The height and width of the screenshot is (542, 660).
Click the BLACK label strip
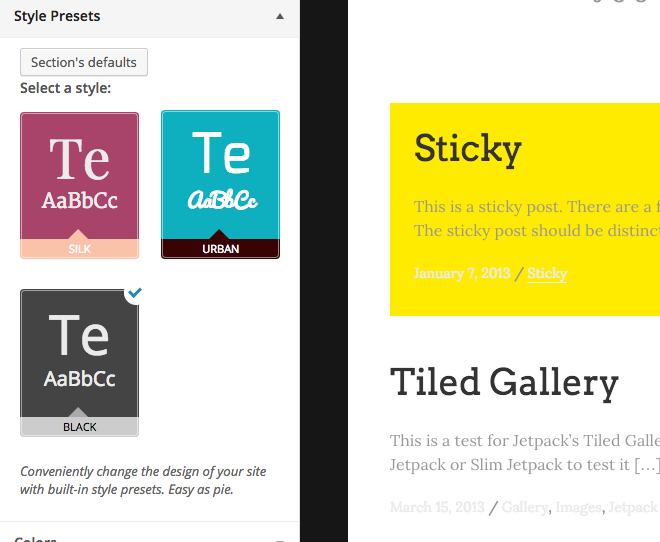click(x=80, y=427)
